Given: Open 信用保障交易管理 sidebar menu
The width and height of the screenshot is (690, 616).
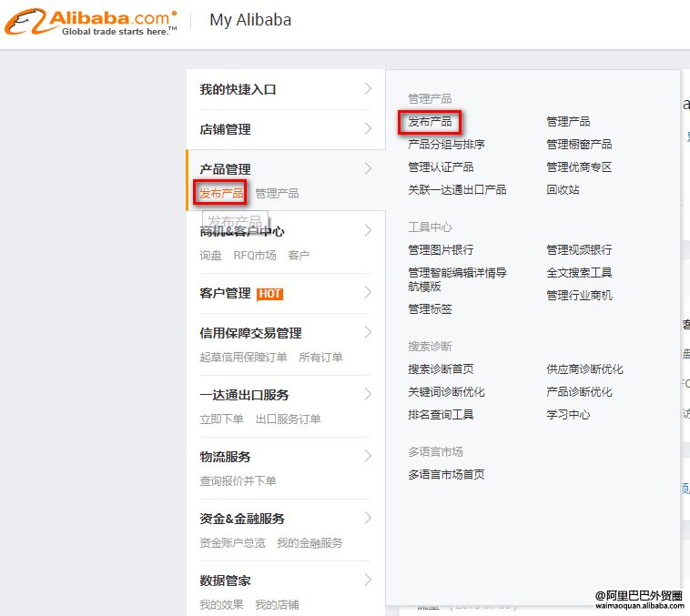Looking at the screenshot, I should (250, 333).
